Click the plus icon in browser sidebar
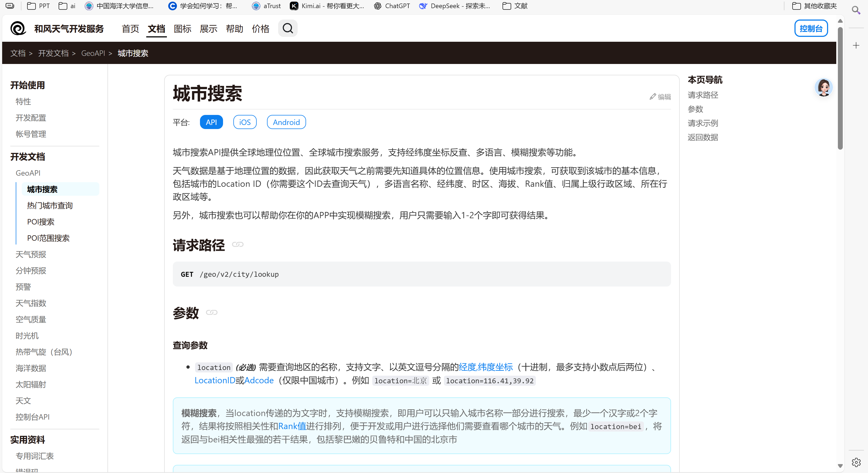The width and height of the screenshot is (868, 473). point(856,45)
